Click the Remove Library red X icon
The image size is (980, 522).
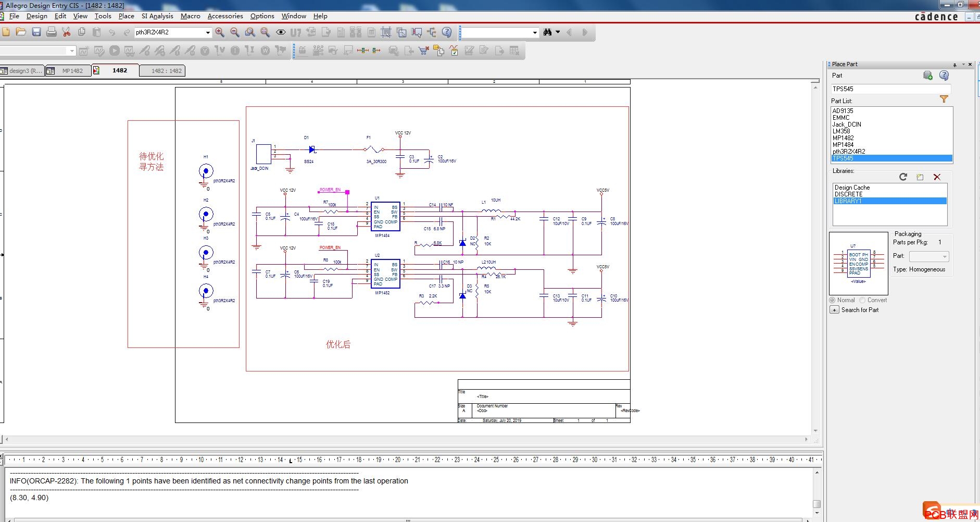click(x=937, y=177)
